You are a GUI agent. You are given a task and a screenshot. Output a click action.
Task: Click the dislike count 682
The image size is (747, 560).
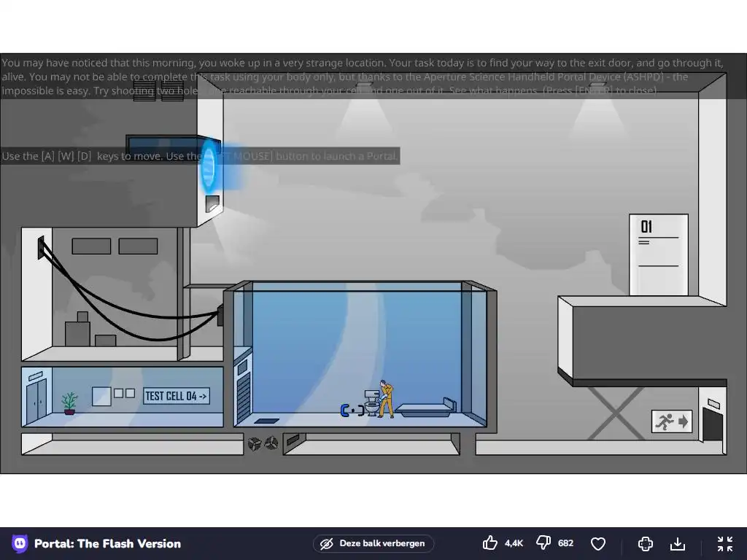coord(565,543)
